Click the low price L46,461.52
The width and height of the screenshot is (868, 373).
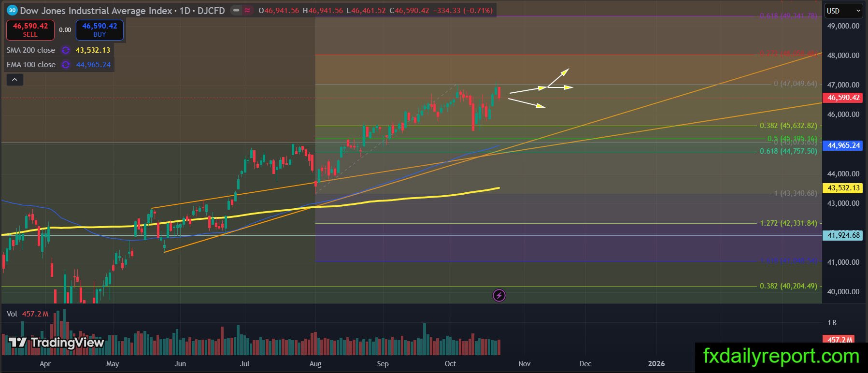click(366, 10)
